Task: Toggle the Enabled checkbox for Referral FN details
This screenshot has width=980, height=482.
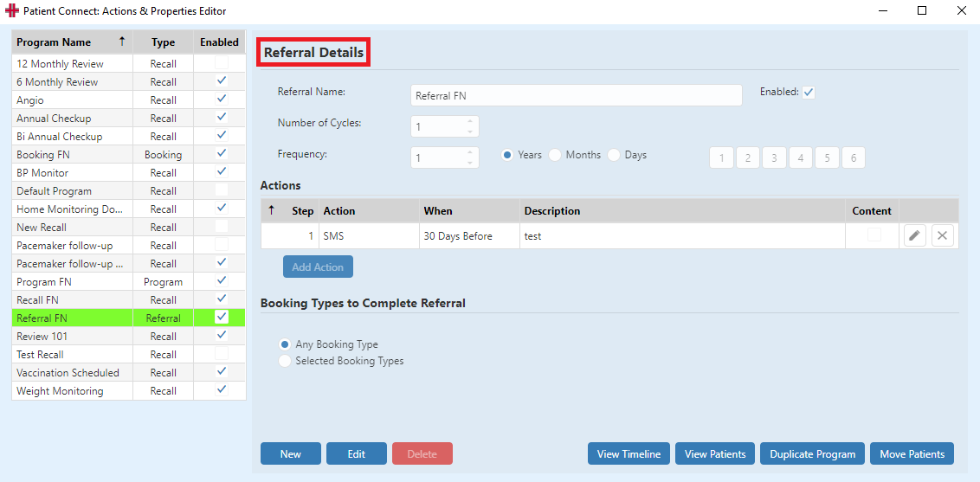Action: [809, 93]
